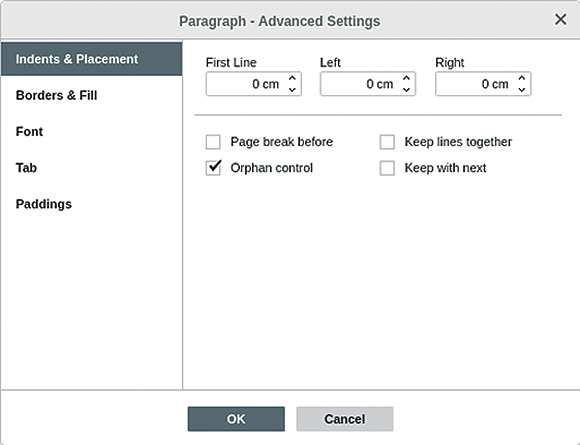580x445 pixels.
Task: Increase First Line indent with up arrow
Action: click(x=292, y=78)
